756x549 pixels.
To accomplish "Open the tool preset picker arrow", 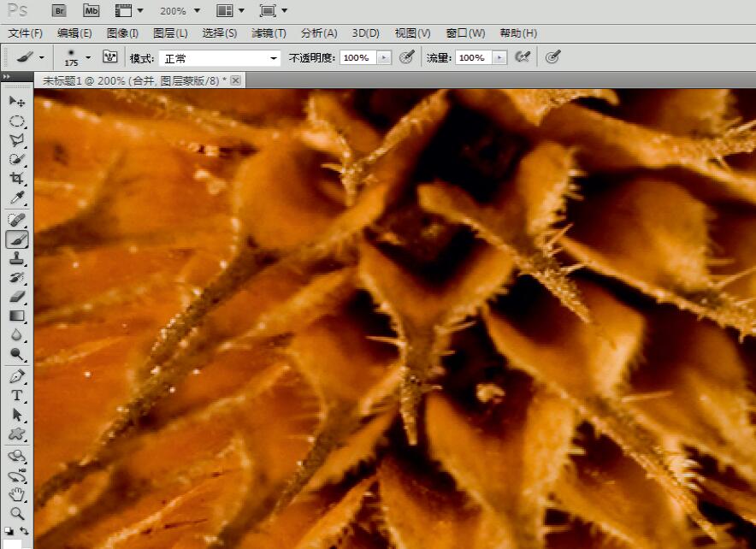I will (42, 58).
